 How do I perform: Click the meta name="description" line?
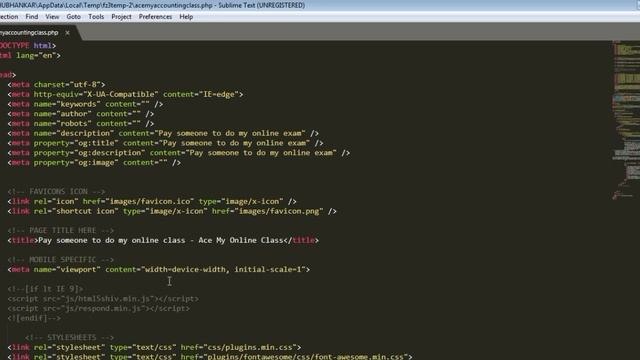coord(163,133)
